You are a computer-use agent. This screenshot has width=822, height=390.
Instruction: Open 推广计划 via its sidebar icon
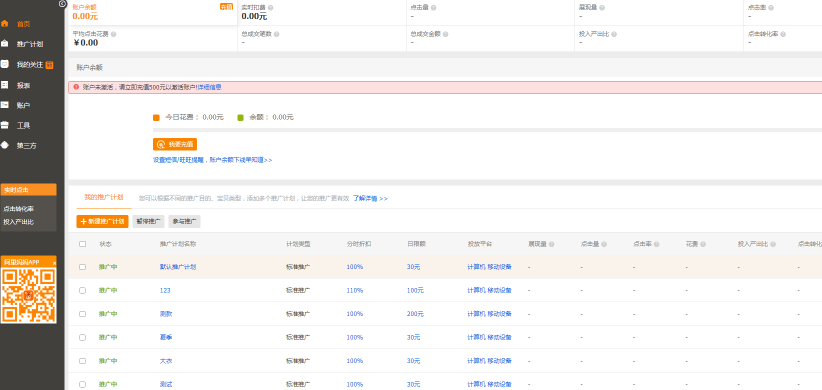[x=4, y=44]
